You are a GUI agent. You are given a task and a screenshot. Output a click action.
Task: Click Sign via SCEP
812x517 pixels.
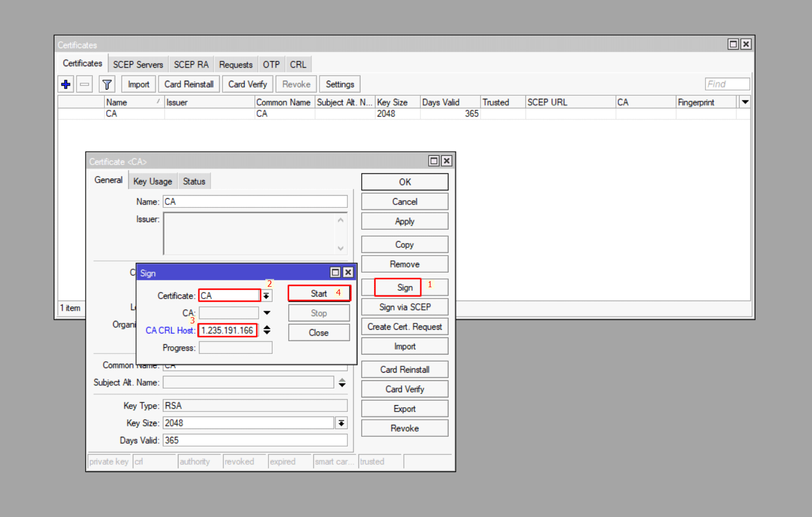(405, 307)
